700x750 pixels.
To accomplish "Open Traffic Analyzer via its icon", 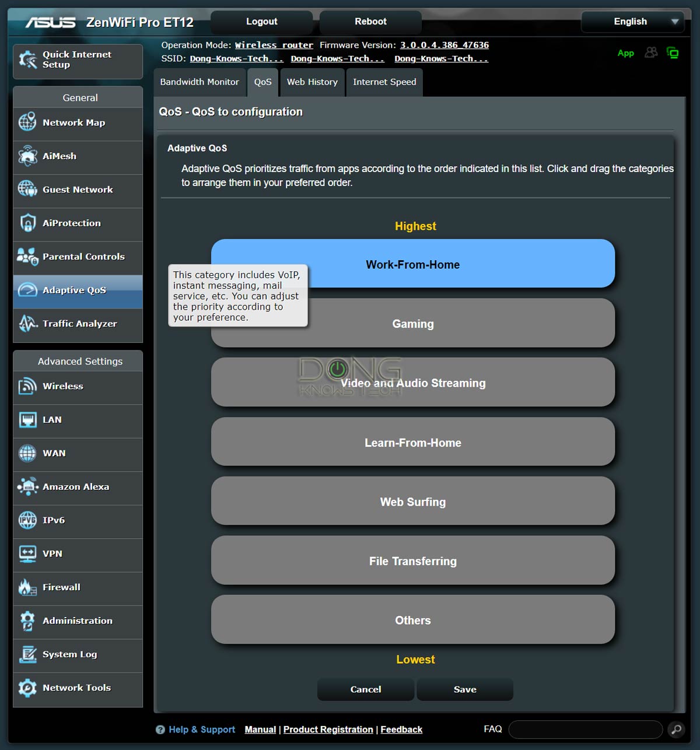I will pos(27,324).
